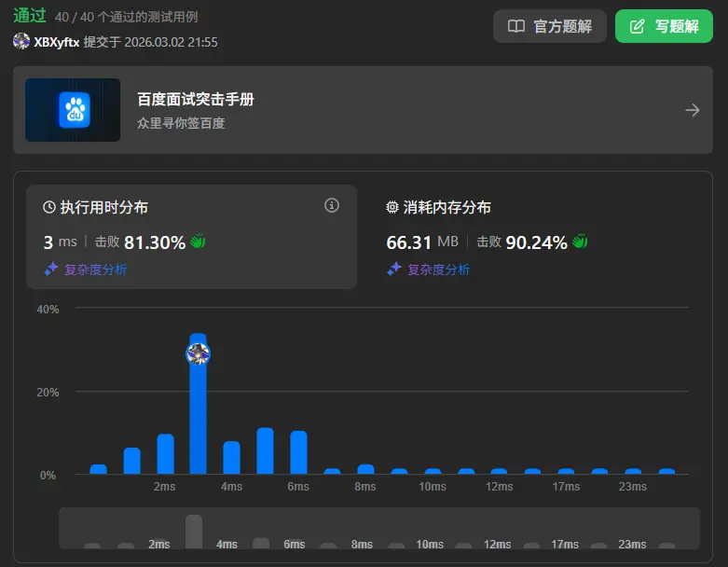Open the XBXyftx user profile link

[56, 42]
